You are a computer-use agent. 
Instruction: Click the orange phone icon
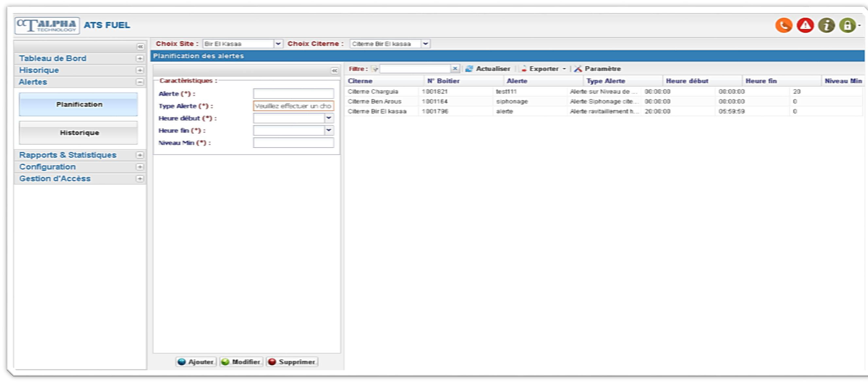[x=783, y=25]
